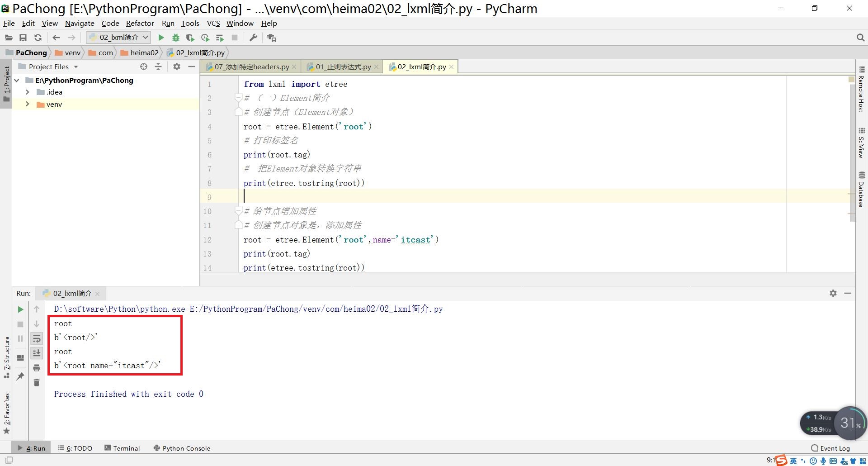Run the script with the green Run icon

click(161, 38)
